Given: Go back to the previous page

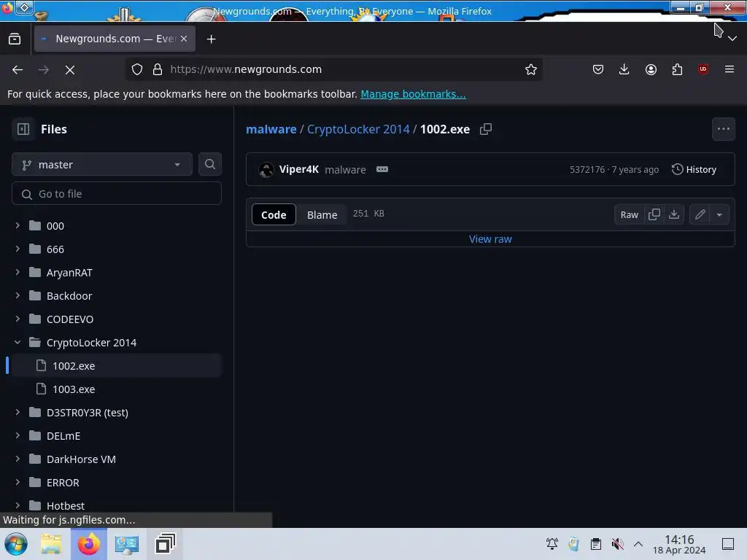Looking at the screenshot, I should [18, 69].
